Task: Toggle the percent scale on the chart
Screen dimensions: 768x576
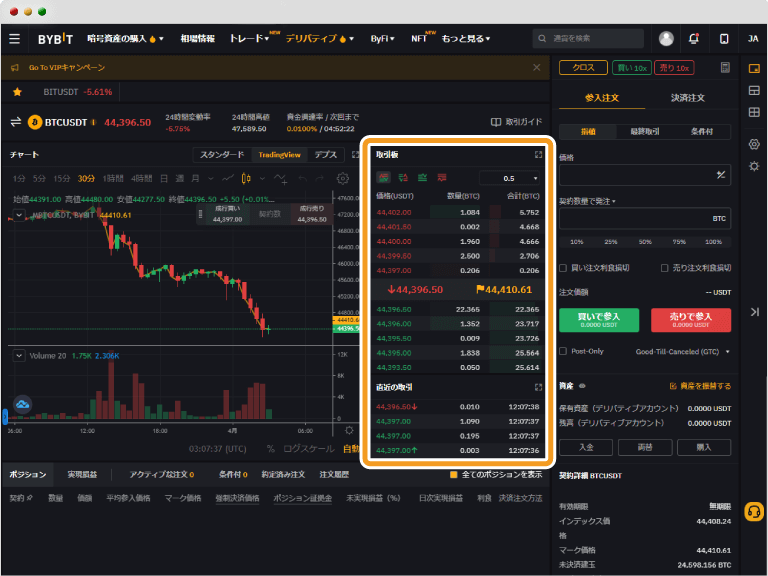Action: pos(270,449)
